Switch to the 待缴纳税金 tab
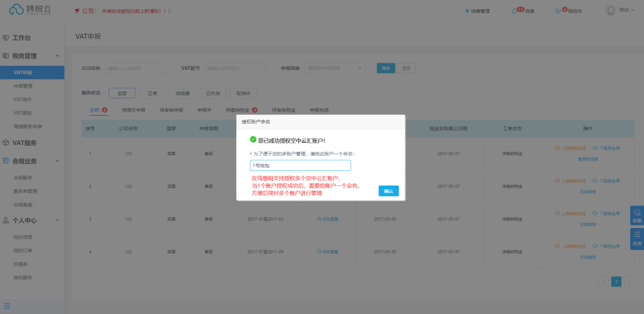This screenshot has height=314, width=644. coord(241,110)
